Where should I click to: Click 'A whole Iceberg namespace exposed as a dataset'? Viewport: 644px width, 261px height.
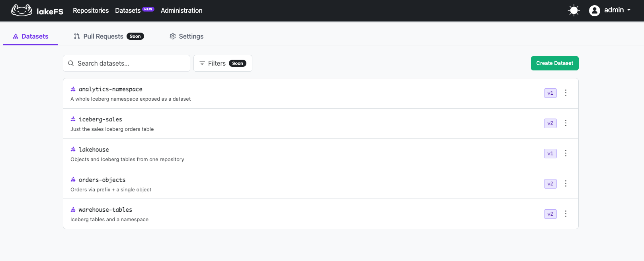[x=131, y=99]
